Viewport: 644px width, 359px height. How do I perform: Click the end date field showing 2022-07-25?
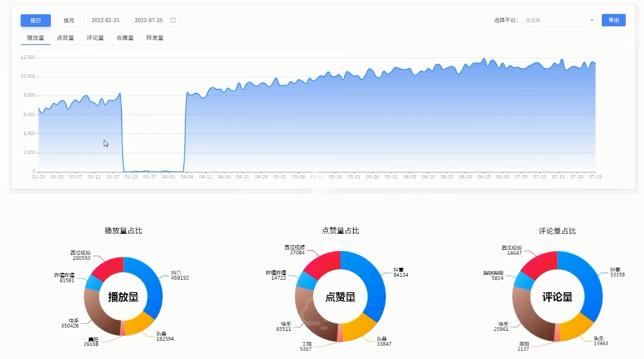pyautogui.click(x=149, y=21)
